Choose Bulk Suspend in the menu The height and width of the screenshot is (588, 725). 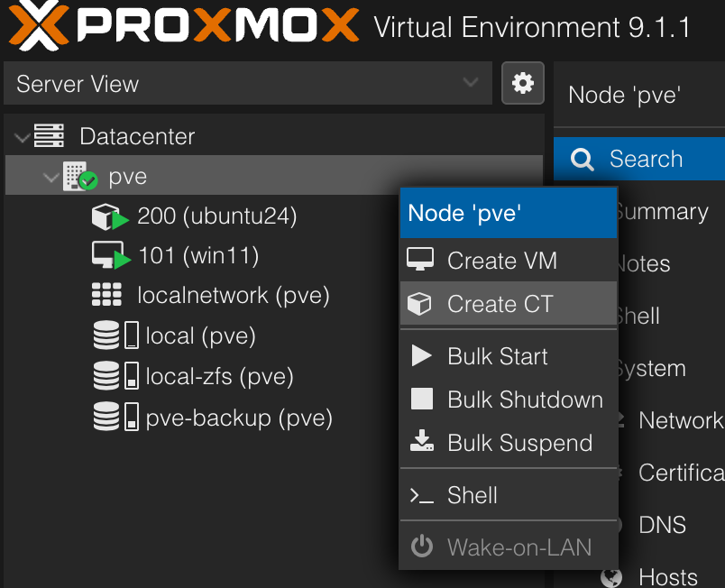pos(509,443)
